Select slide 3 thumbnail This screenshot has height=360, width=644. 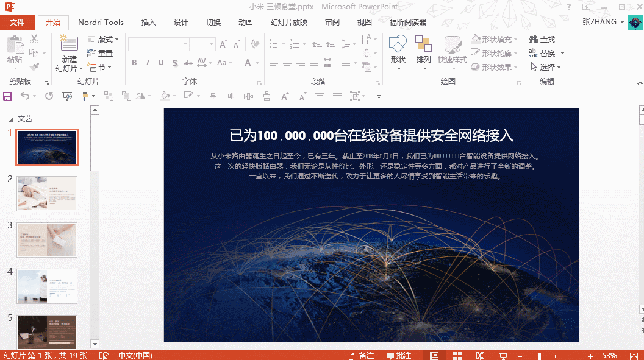[x=47, y=239]
